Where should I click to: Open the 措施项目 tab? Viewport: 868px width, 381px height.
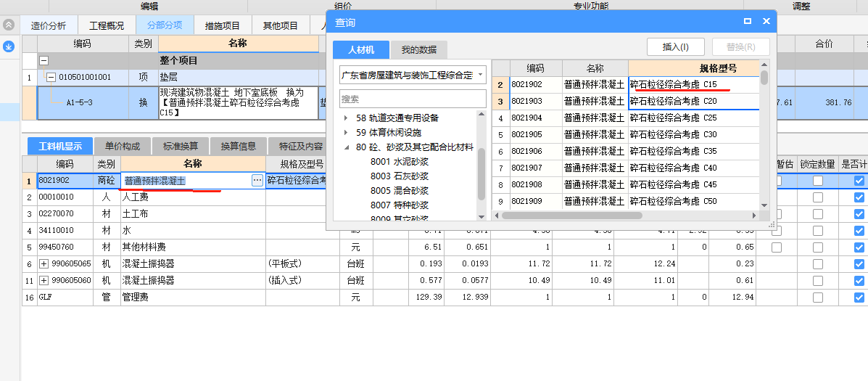click(x=223, y=25)
